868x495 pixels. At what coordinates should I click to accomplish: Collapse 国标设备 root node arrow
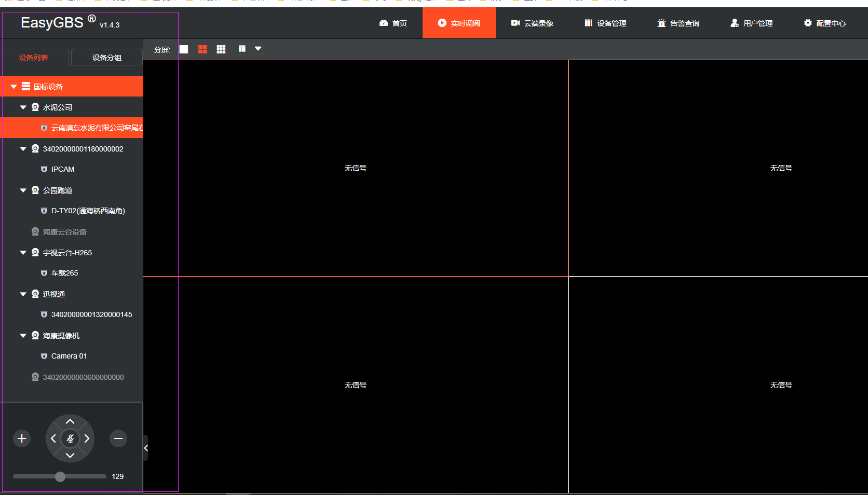14,87
